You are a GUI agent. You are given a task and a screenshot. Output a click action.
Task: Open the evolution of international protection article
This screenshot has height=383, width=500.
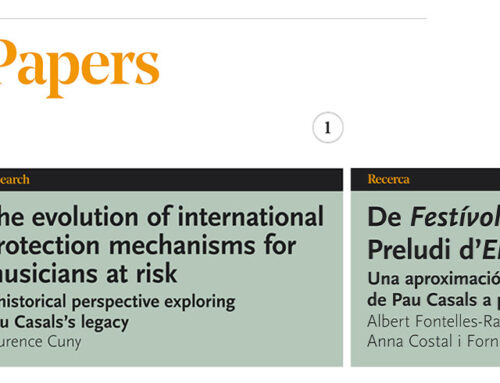click(x=162, y=217)
